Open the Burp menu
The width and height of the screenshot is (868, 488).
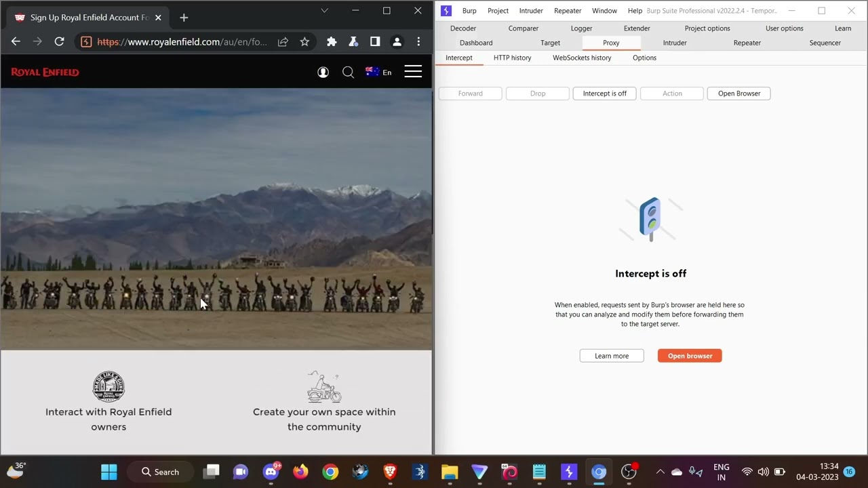pos(469,11)
